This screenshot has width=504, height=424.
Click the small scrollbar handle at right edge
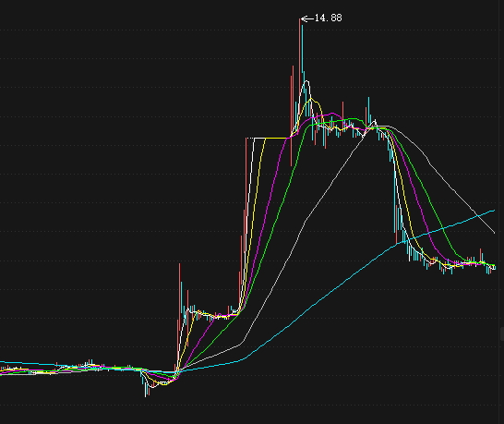point(502,333)
